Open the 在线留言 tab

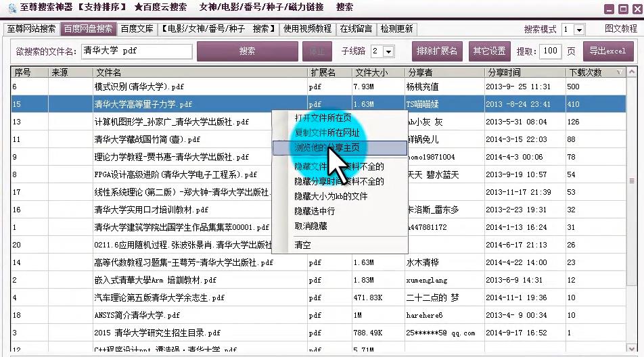(x=356, y=28)
